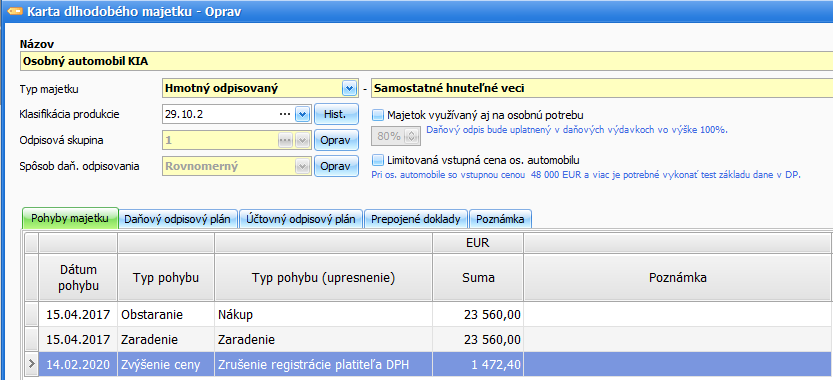
Task: Click the Suma column header
Action: [478, 277]
